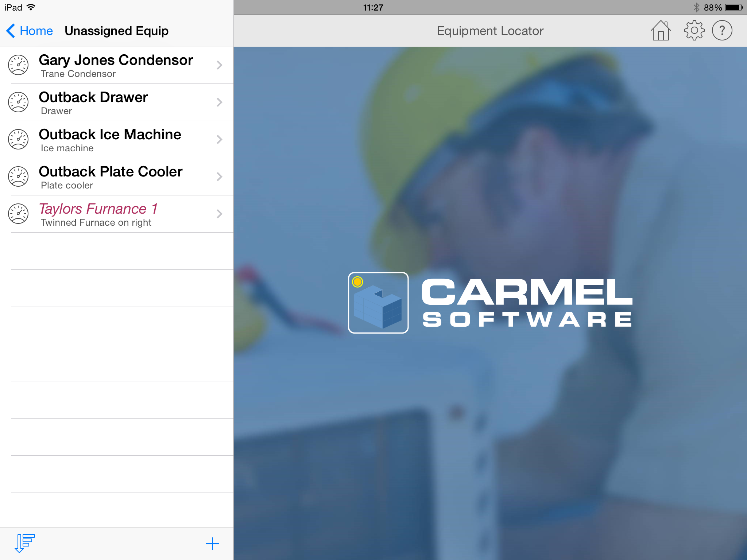Open the home icon in top bar
Viewport: 747px width, 560px height.
tap(661, 31)
